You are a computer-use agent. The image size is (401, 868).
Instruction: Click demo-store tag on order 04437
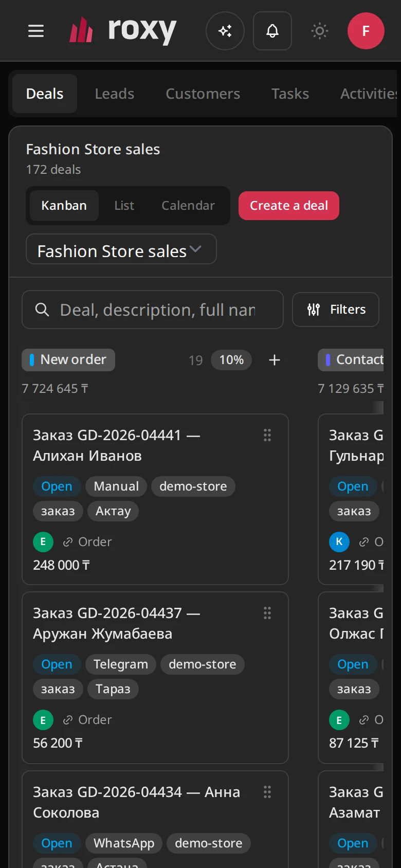[203, 664]
